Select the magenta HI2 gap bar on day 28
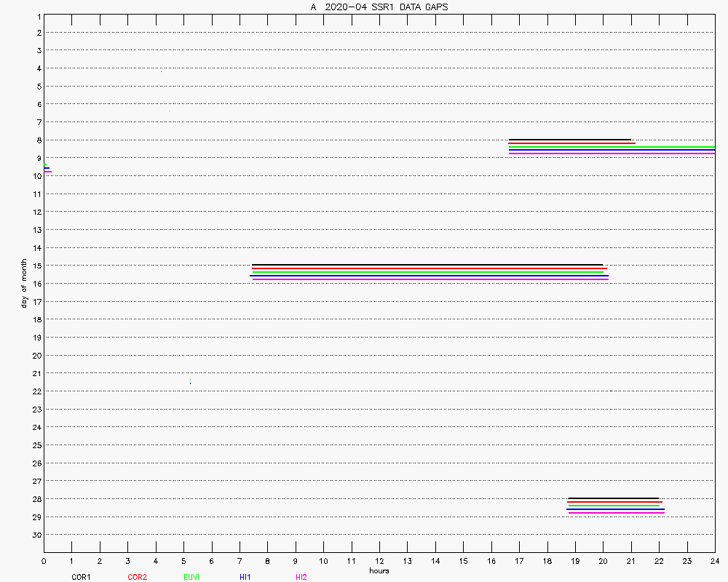This screenshot has width=728, height=582. (616, 513)
